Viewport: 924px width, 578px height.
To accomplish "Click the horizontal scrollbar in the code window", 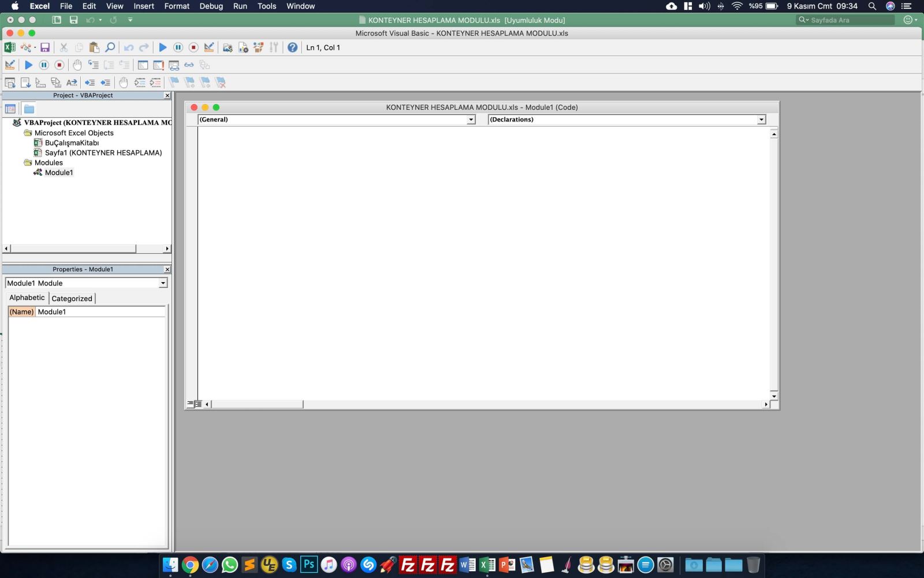I will pyautogui.click(x=257, y=404).
